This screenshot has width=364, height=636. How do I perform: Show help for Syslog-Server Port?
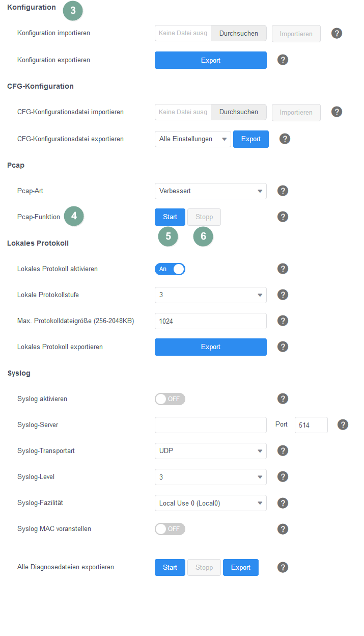[x=343, y=425]
